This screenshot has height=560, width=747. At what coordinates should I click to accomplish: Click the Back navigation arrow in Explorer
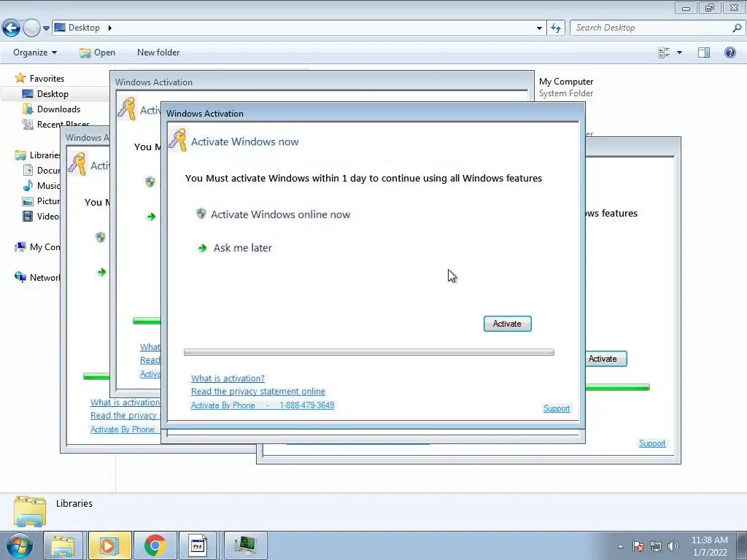pos(11,28)
